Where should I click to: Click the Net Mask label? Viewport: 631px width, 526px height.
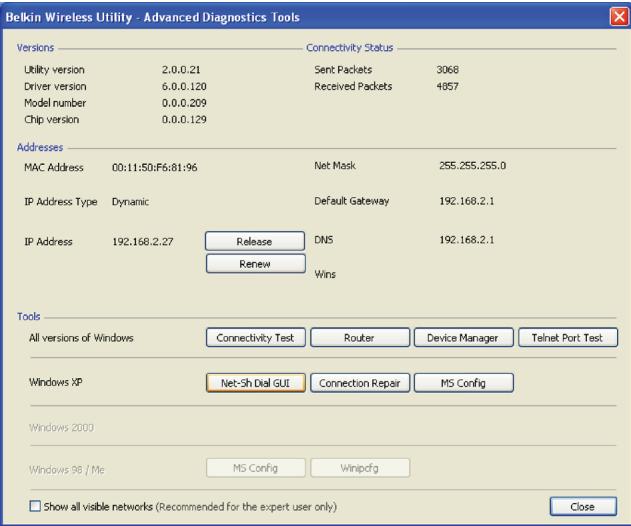click(x=335, y=165)
